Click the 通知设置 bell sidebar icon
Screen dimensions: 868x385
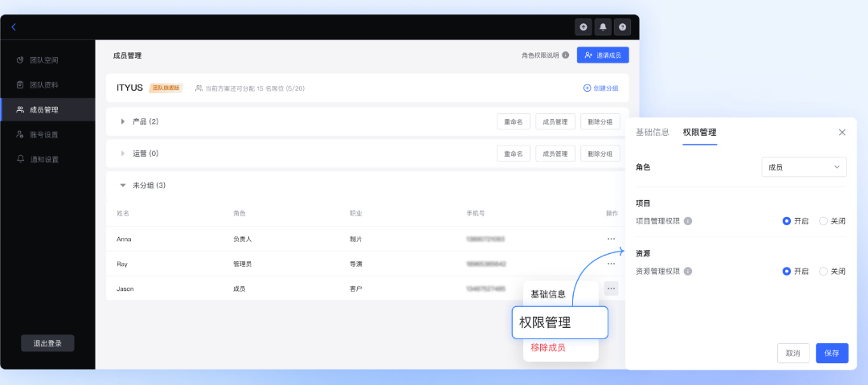(20, 159)
